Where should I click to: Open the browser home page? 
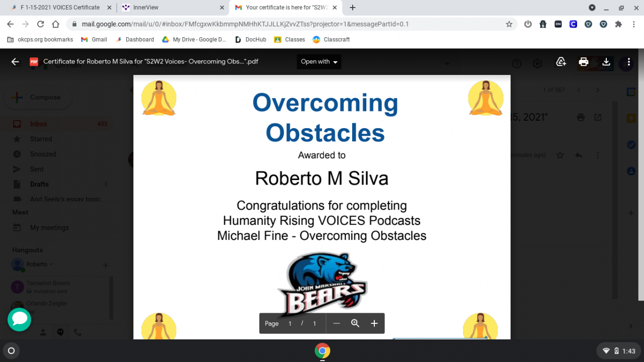(55, 24)
